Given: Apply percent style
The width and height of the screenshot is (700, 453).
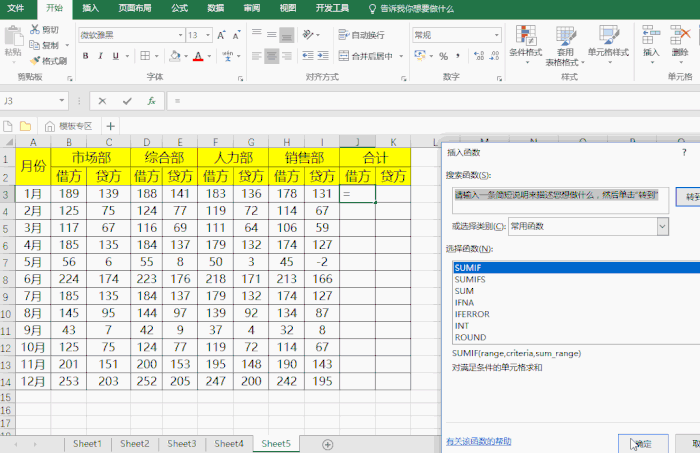Looking at the screenshot, I should [443, 56].
